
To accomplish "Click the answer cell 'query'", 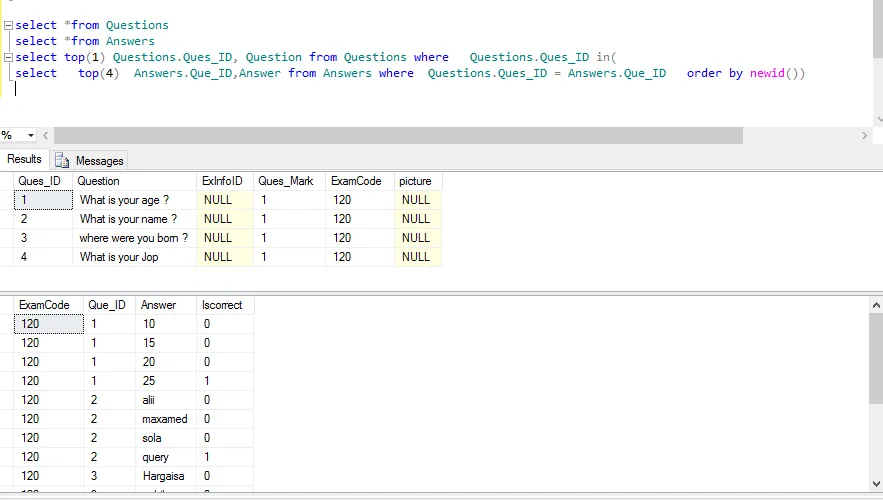I will 166,457.
